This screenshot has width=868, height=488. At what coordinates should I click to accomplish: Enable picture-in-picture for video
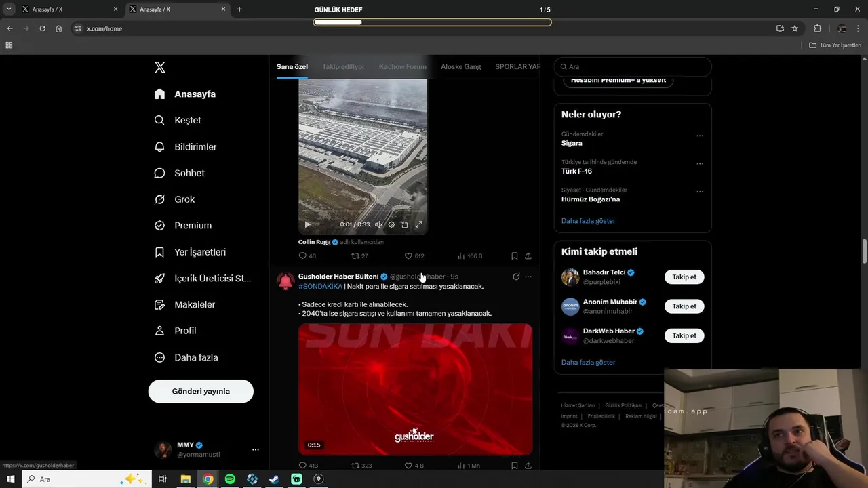[x=404, y=224]
